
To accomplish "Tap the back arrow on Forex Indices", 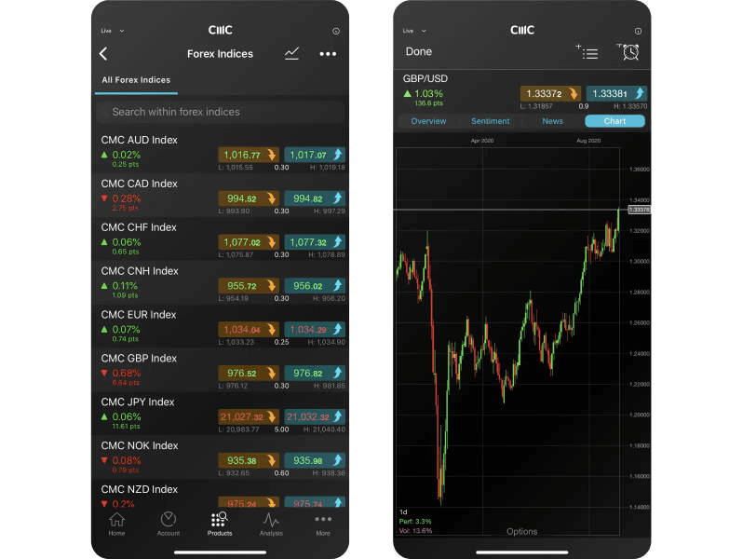I will (x=103, y=54).
